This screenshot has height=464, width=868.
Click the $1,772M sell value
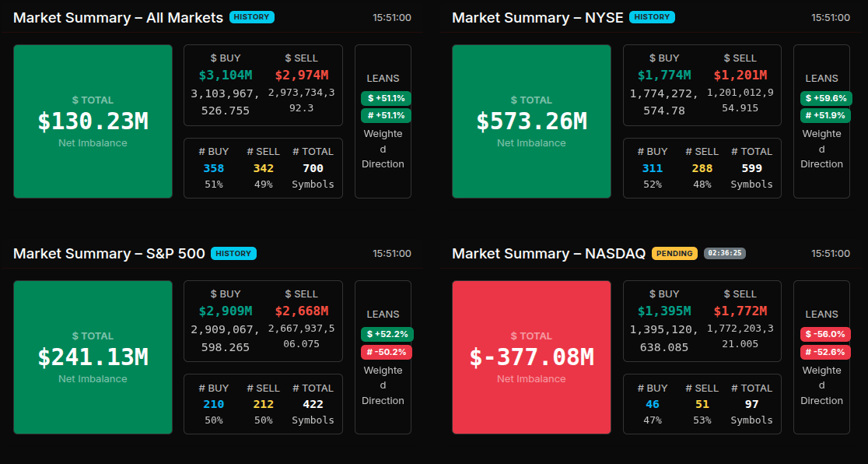[740, 311]
